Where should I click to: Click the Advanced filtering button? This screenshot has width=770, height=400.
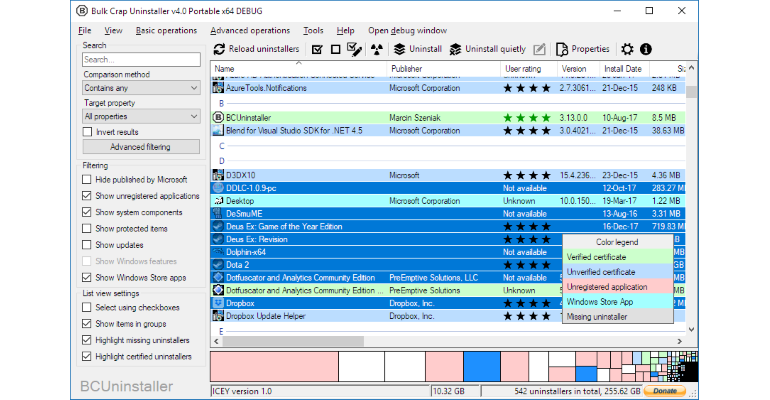[x=141, y=147]
